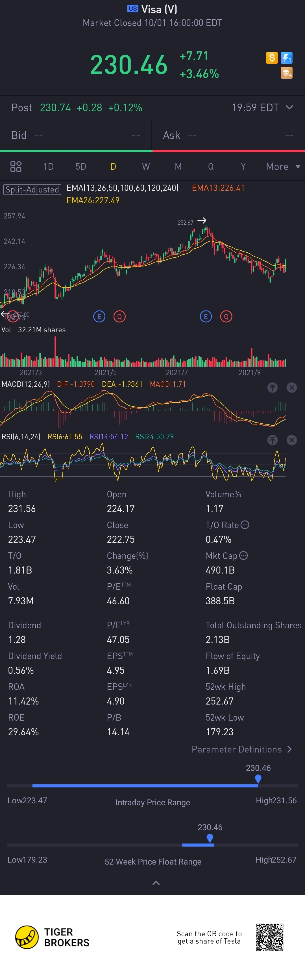Collapse the quote details with up chevron
The height and width of the screenshot is (980, 305).
[x=156, y=883]
